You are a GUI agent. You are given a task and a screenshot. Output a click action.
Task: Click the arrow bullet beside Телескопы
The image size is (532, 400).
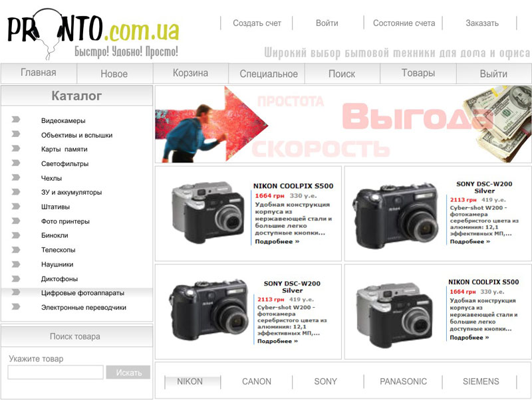(x=16, y=250)
